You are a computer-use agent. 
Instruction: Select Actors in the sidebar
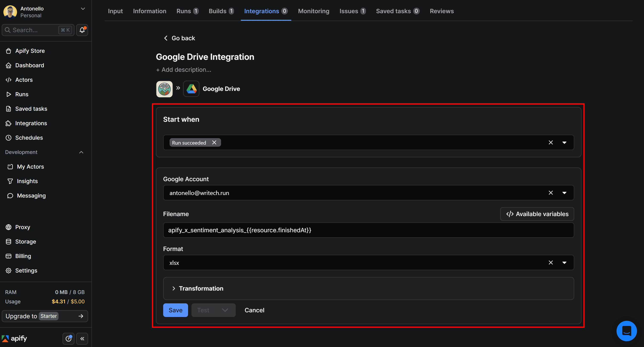[24, 80]
